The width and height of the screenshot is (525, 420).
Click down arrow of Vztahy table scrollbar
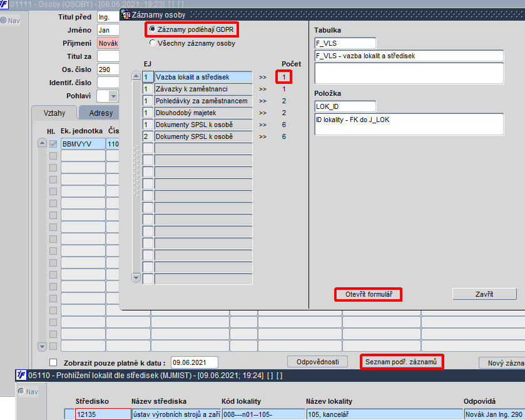click(42, 346)
